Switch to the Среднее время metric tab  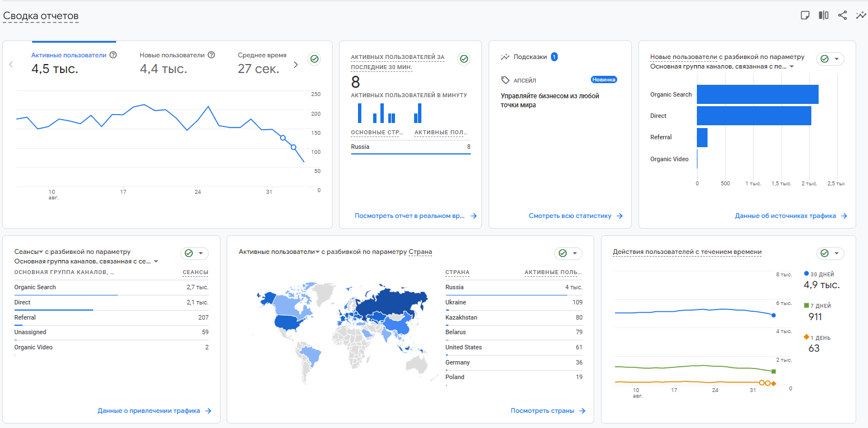tap(262, 62)
